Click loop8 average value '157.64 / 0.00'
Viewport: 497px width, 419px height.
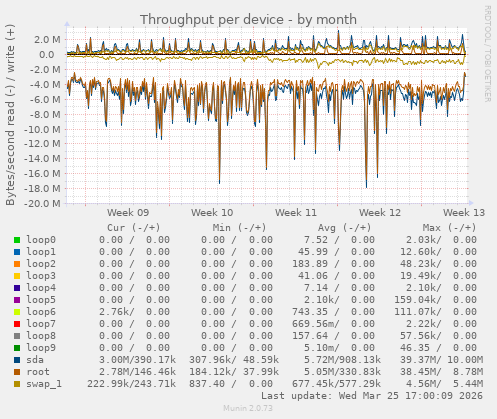point(334,336)
